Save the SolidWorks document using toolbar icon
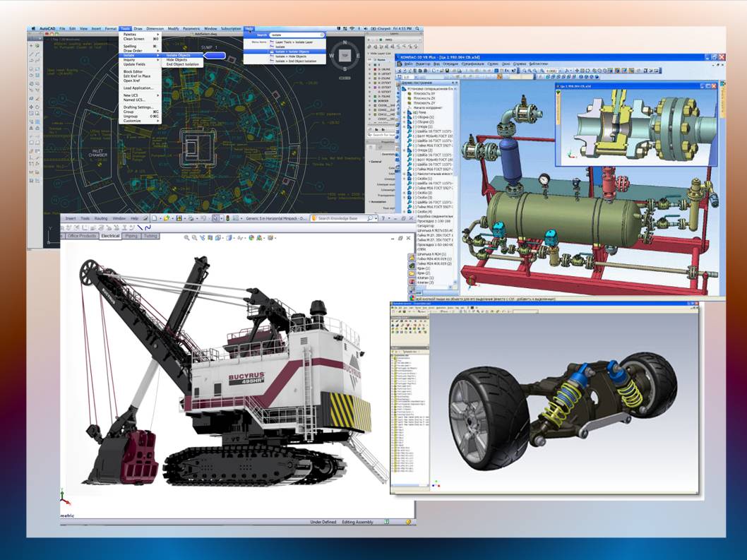The width and height of the screenshot is (747, 560). pos(179,218)
